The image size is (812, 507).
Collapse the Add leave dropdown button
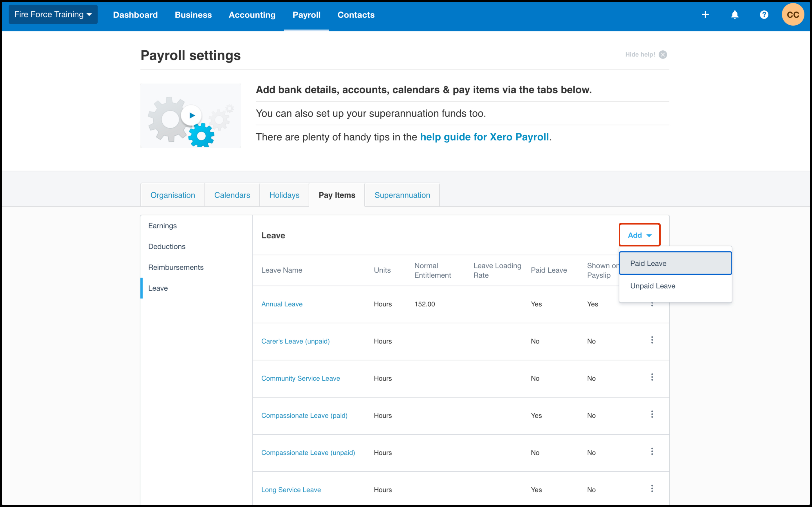639,235
